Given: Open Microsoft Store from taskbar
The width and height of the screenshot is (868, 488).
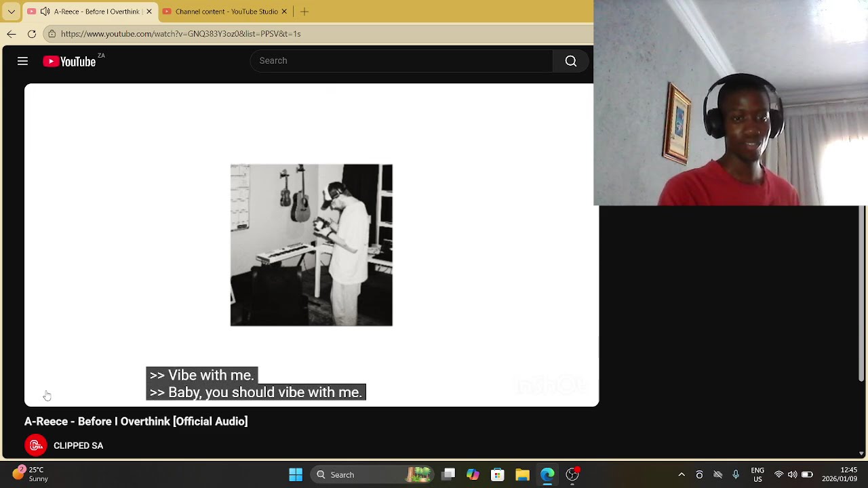Looking at the screenshot, I should click(498, 474).
